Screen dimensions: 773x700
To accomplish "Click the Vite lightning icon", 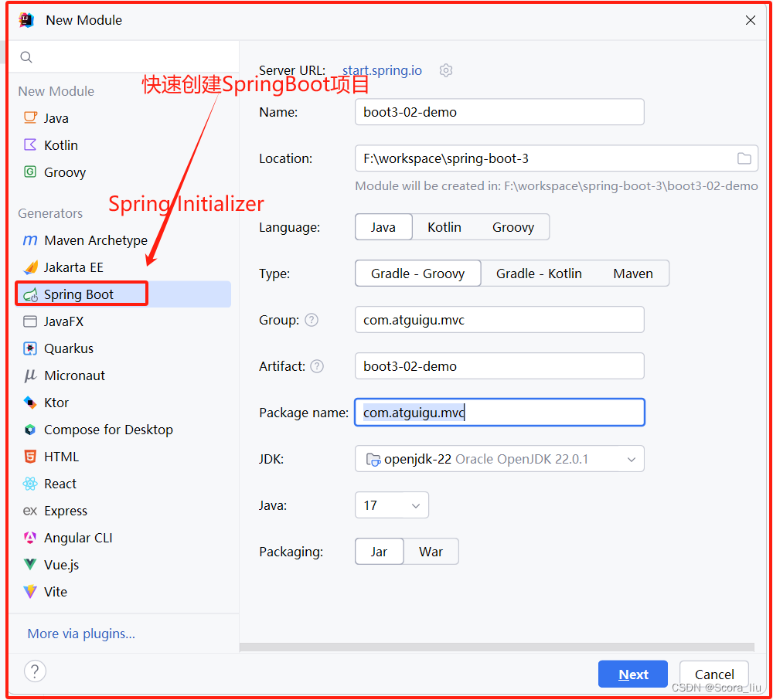I will 30,592.
